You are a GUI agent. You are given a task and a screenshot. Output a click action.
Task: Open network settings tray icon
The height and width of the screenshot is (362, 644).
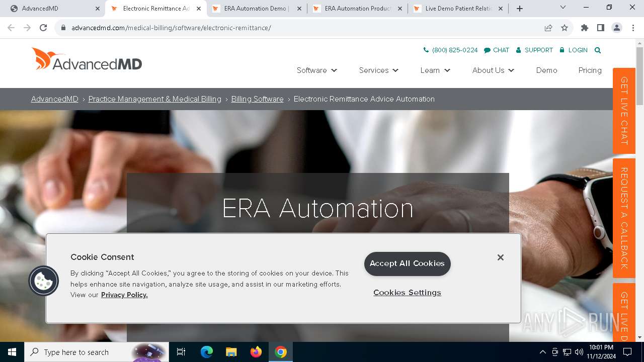tap(567, 352)
